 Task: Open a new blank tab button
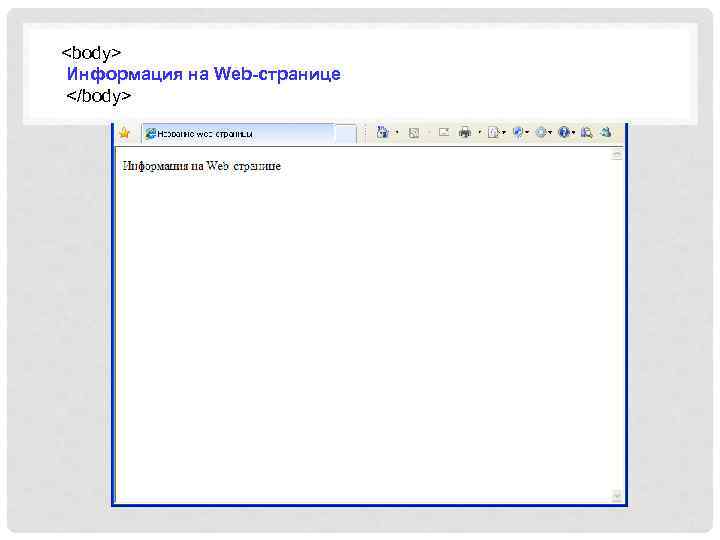click(x=346, y=134)
